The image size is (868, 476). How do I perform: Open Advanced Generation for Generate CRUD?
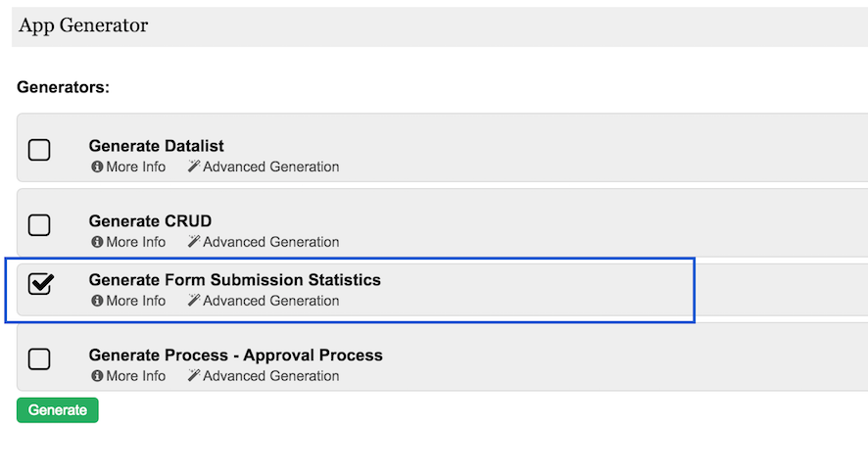pyautogui.click(x=270, y=242)
